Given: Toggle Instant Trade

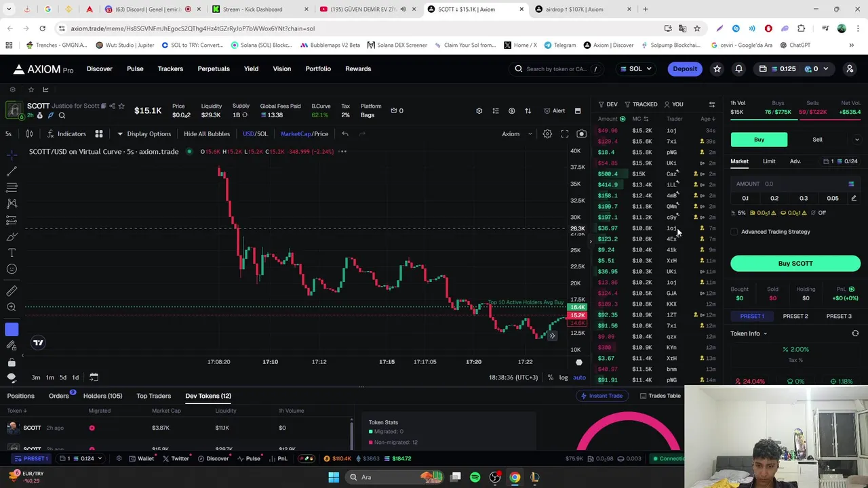Looking at the screenshot, I should (601, 396).
